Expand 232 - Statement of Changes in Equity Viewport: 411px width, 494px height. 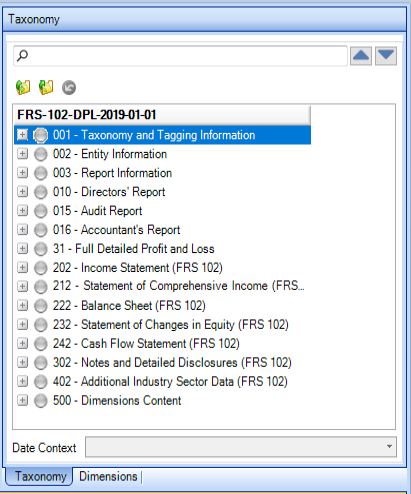point(22,324)
